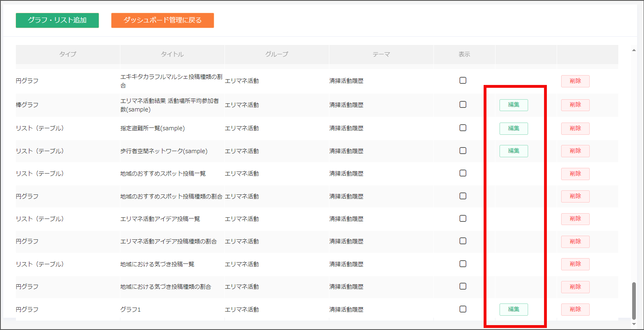Delete エキキタカラフルマルシェ投稿種類の割合 row

(x=575, y=81)
